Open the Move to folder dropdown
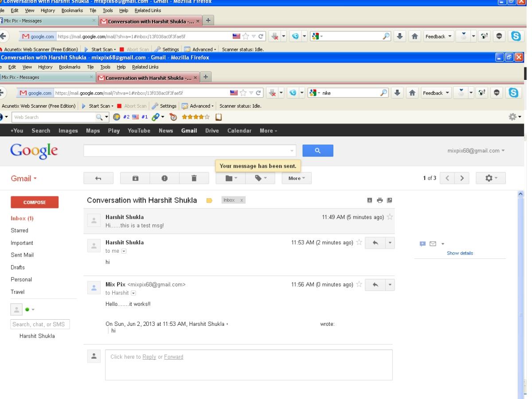This screenshot has height=399, width=532. point(231,178)
